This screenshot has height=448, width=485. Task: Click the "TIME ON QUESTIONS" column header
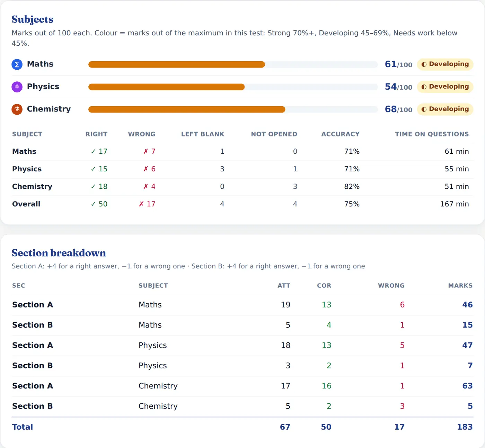432,134
